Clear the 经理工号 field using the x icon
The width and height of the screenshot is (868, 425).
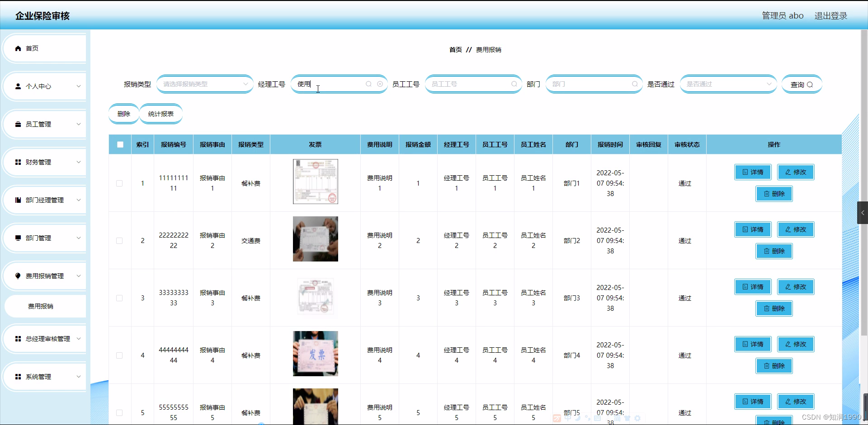pyautogui.click(x=380, y=84)
